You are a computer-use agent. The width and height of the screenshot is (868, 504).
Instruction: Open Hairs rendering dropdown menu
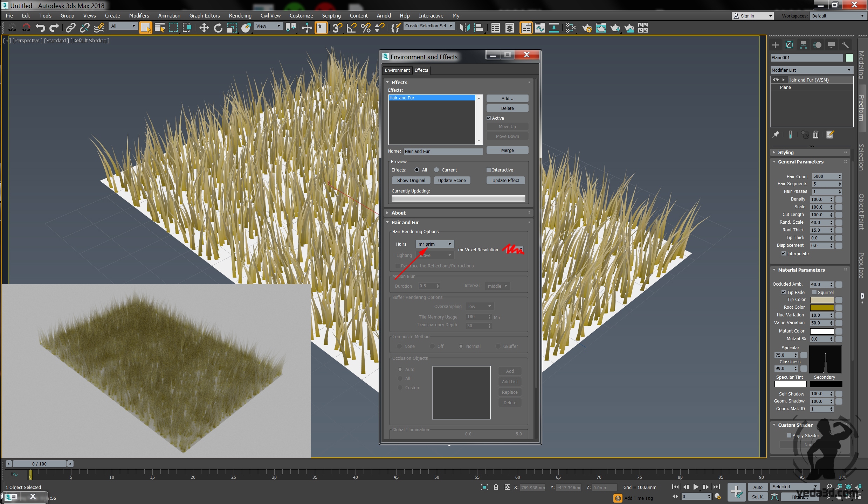[x=433, y=244]
